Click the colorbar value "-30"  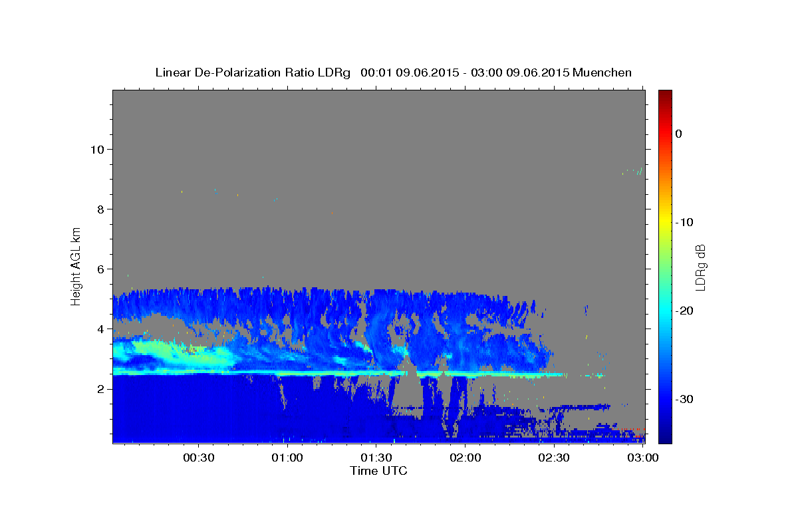(x=684, y=399)
